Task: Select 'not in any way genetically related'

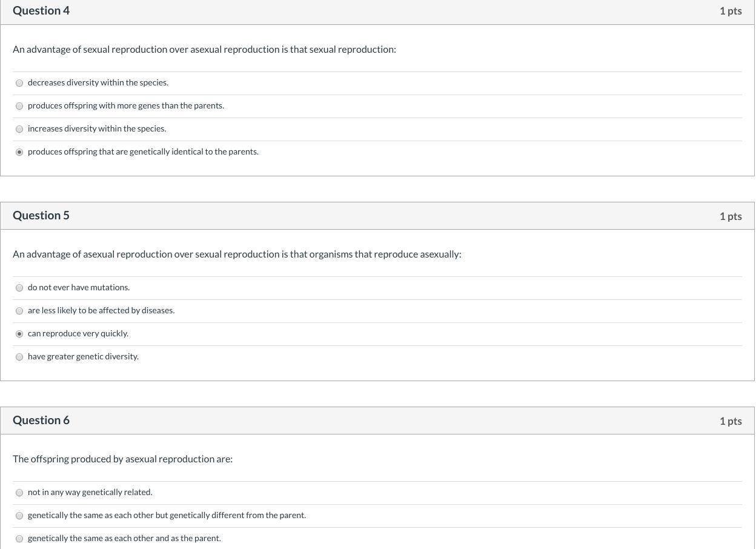Action: click(19, 493)
